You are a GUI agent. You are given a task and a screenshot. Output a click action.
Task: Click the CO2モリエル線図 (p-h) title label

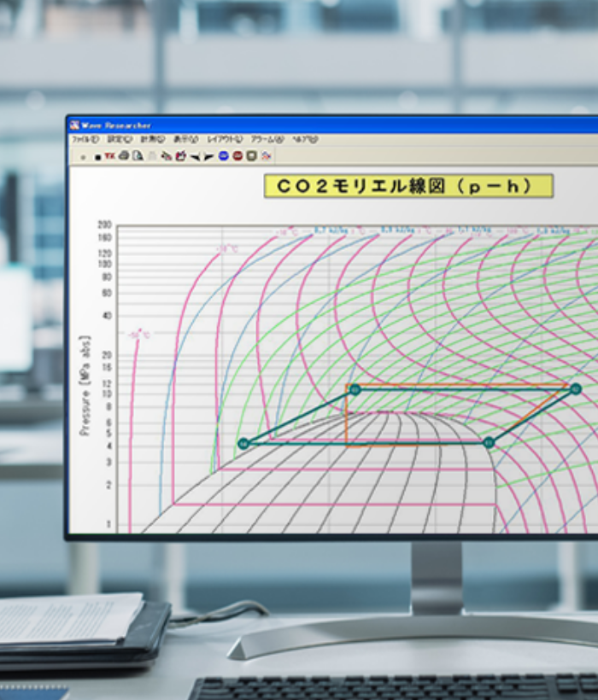click(x=408, y=186)
